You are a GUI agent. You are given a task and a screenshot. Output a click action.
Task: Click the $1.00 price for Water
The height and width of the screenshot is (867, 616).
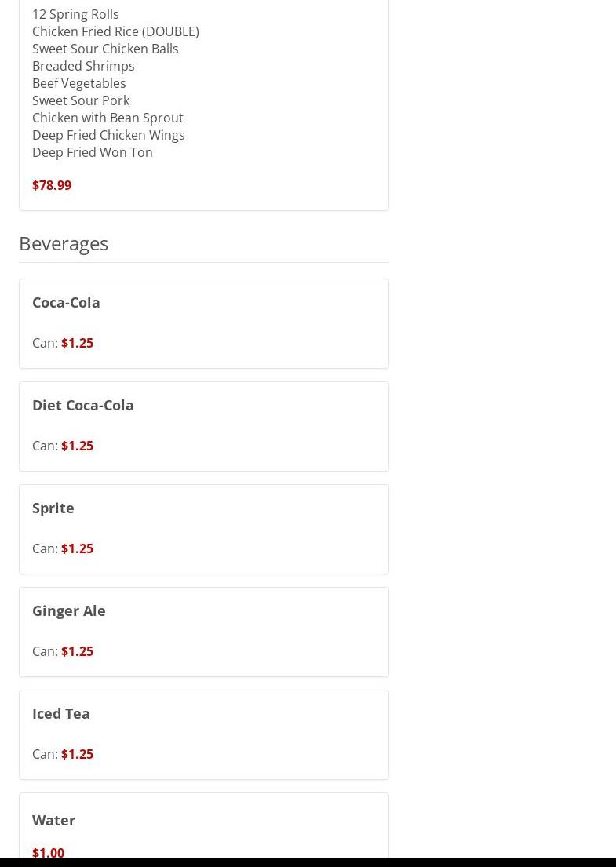tap(48, 852)
